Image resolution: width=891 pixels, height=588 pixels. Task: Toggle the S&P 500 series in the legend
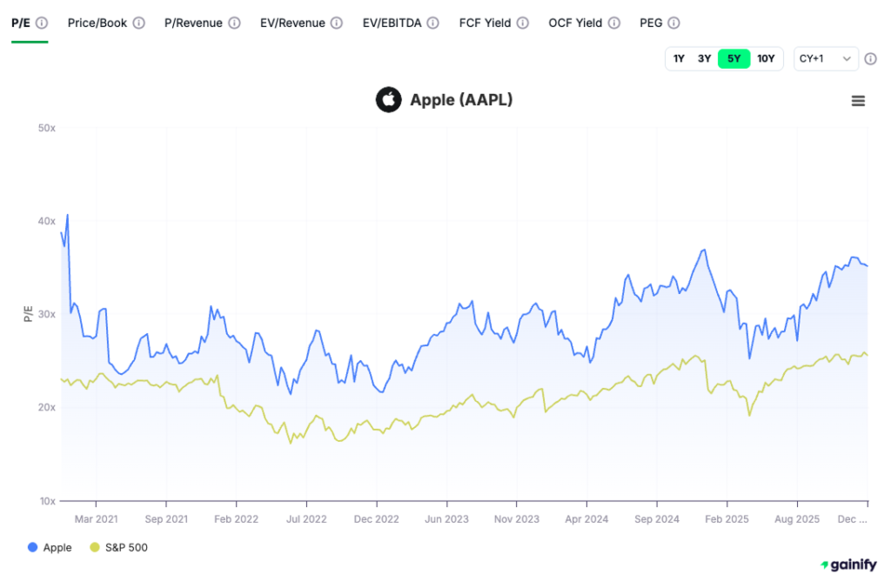(118, 547)
